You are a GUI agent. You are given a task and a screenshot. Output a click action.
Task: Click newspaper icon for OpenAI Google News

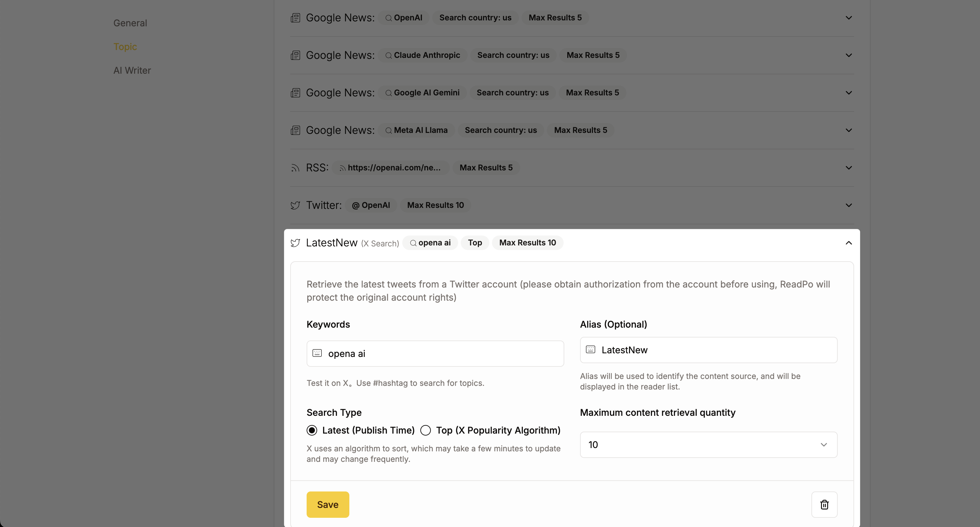[x=295, y=18]
